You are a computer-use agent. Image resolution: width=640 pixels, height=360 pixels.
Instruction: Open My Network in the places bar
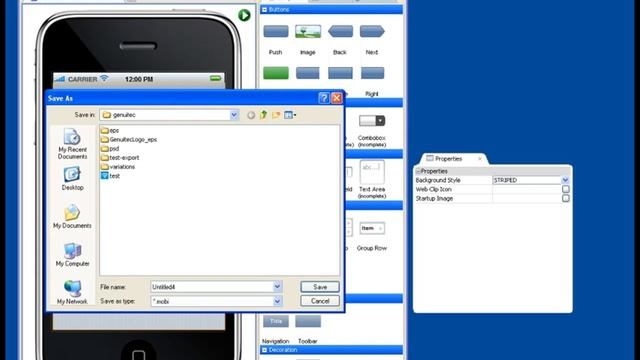[x=72, y=292]
